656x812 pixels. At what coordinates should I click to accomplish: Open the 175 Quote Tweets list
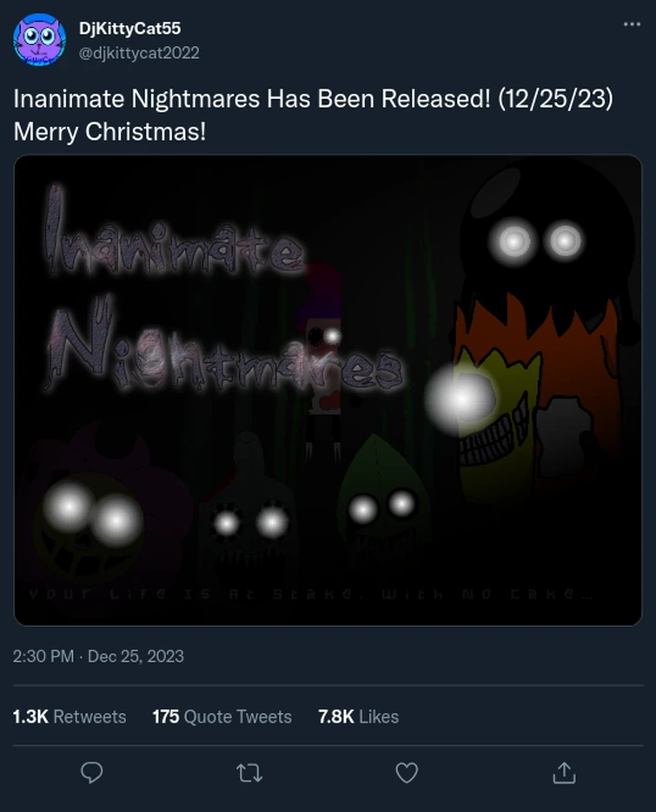[222, 716]
